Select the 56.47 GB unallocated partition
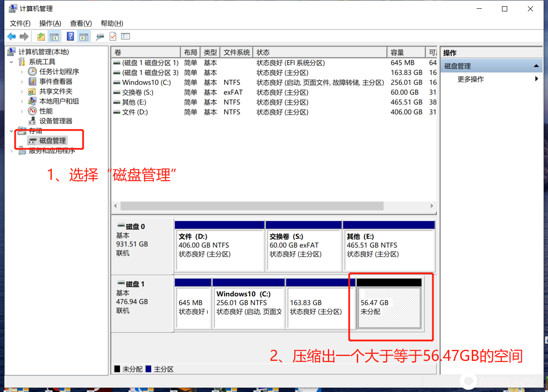The width and height of the screenshot is (548, 392). 389,307
